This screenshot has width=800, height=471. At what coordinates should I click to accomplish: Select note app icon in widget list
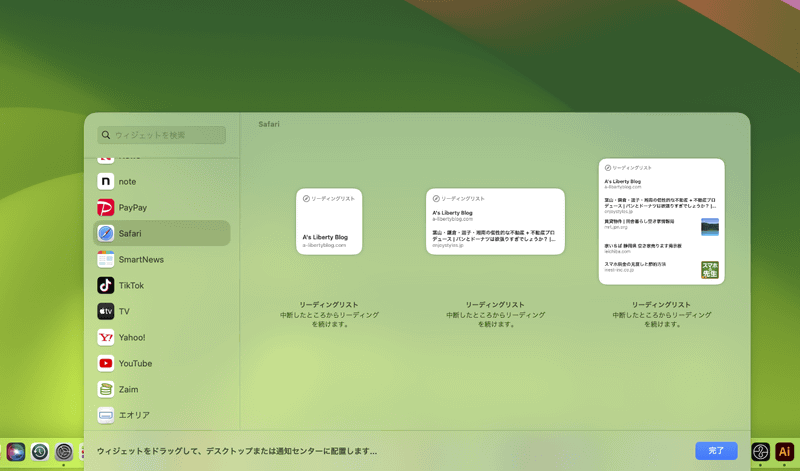[x=106, y=181]
